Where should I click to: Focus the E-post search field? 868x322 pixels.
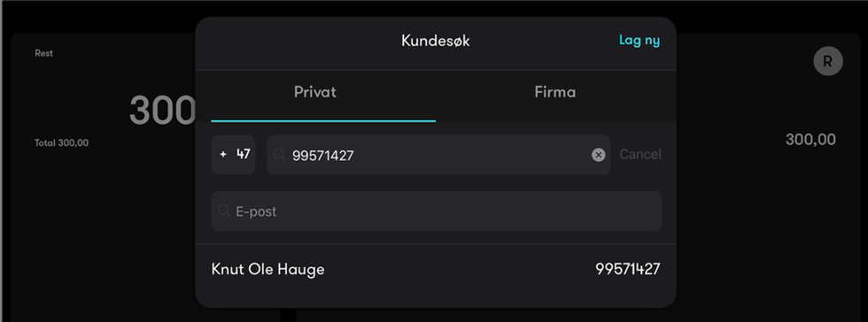tap(436, 211)
